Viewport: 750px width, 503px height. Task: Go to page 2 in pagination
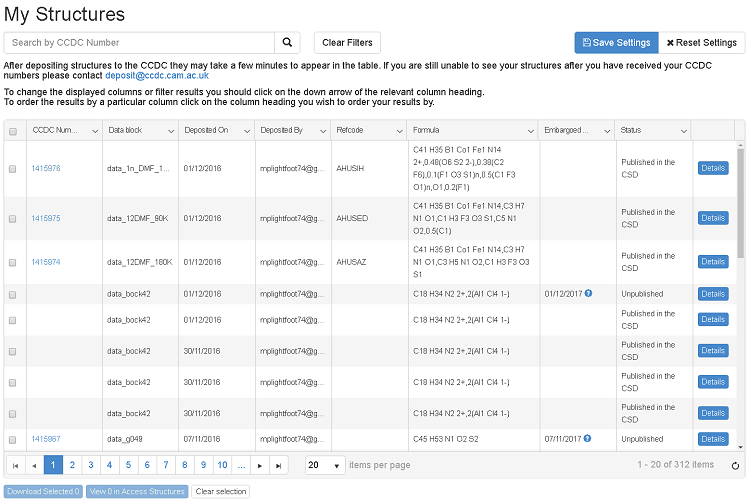tap(72, 465)
